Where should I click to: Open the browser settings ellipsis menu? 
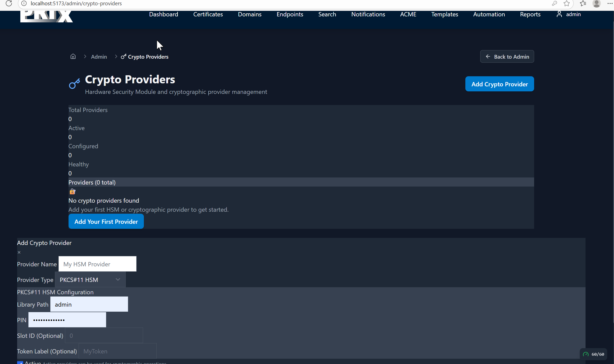click(x=610, y=4)
